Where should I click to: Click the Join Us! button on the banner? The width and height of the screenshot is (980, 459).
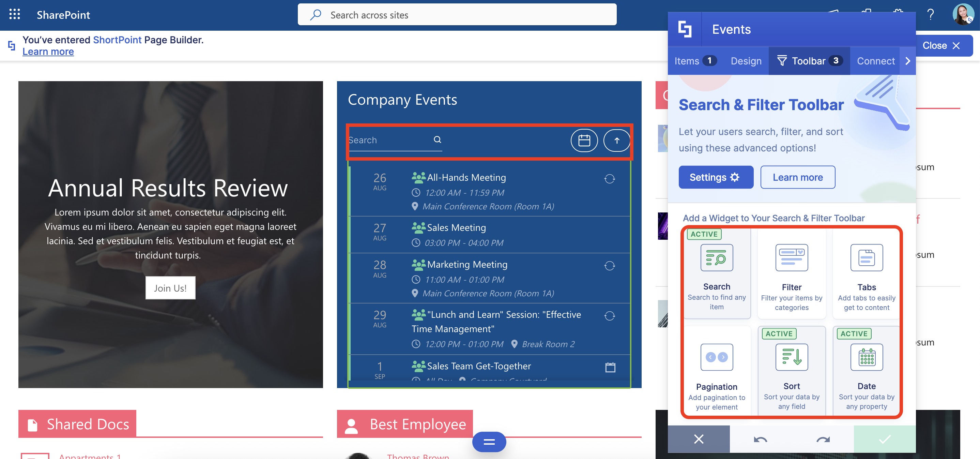pyautogui.click(x=170, y=288)
